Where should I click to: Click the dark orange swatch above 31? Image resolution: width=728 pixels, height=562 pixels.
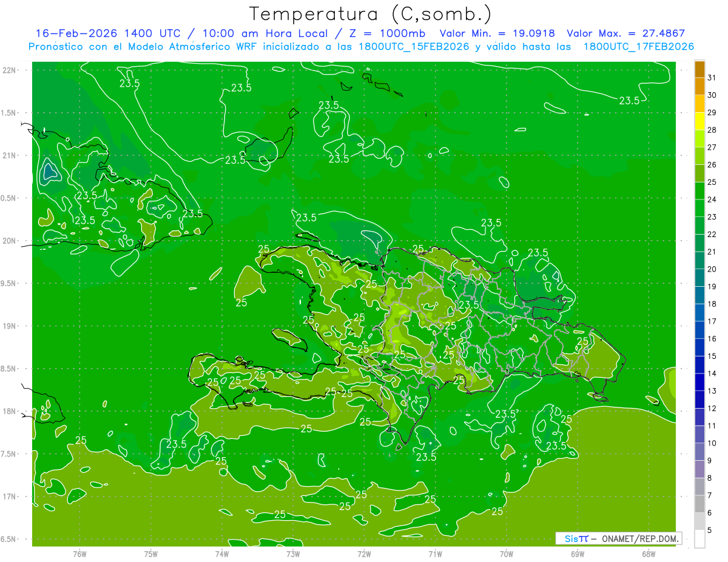(699, 69)
